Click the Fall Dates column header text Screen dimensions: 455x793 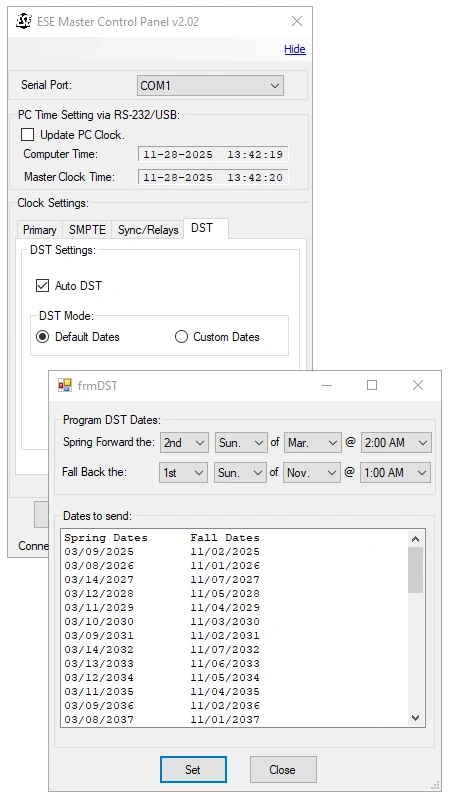click(225, 538)
